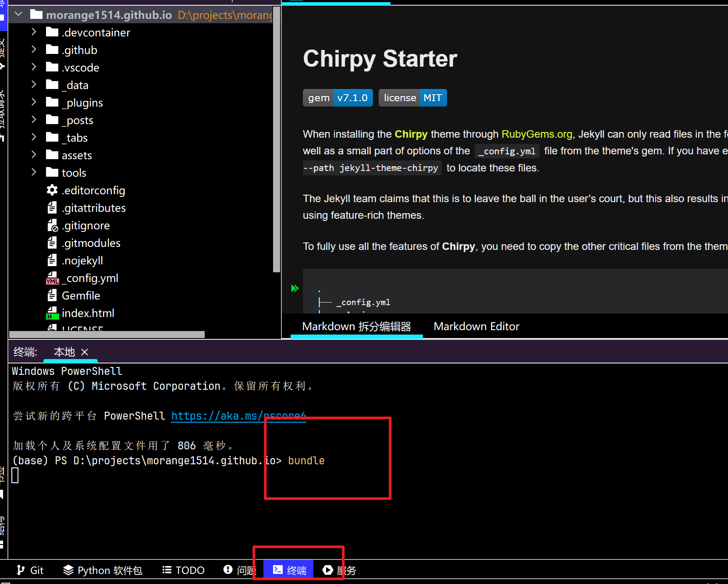Click the project tree vertical scrollbar
Screen dimensions: 728x584
276,139
